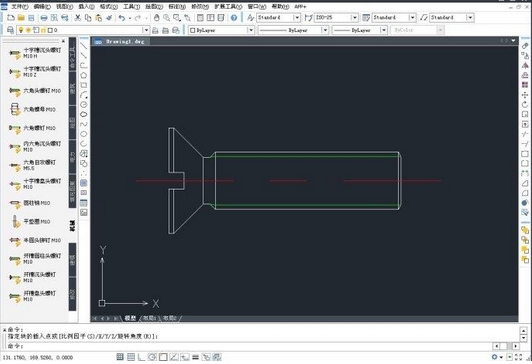Undo the last action
532x364 pixels.
point(122,18)
